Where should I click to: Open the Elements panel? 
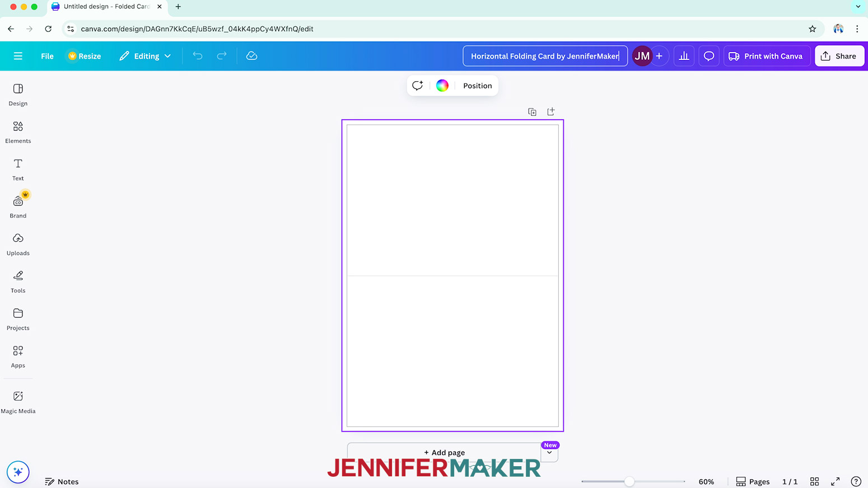pos(18,132)
